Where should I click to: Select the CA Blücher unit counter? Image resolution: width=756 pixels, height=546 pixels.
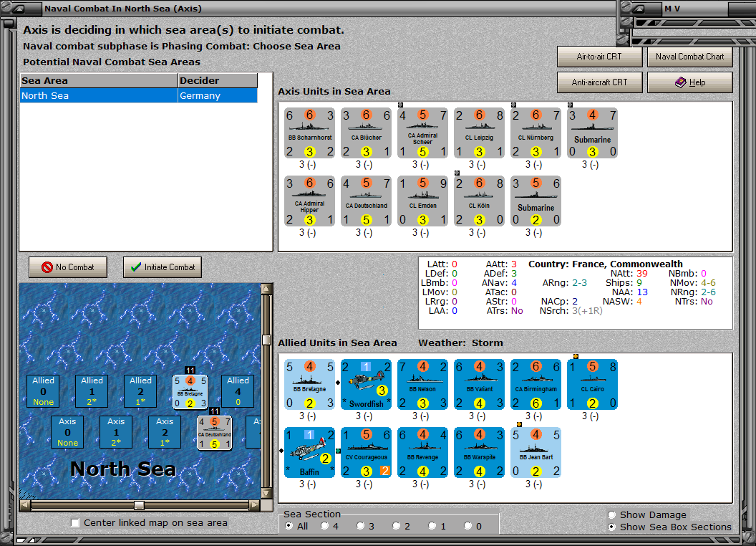tap(366, 133)
